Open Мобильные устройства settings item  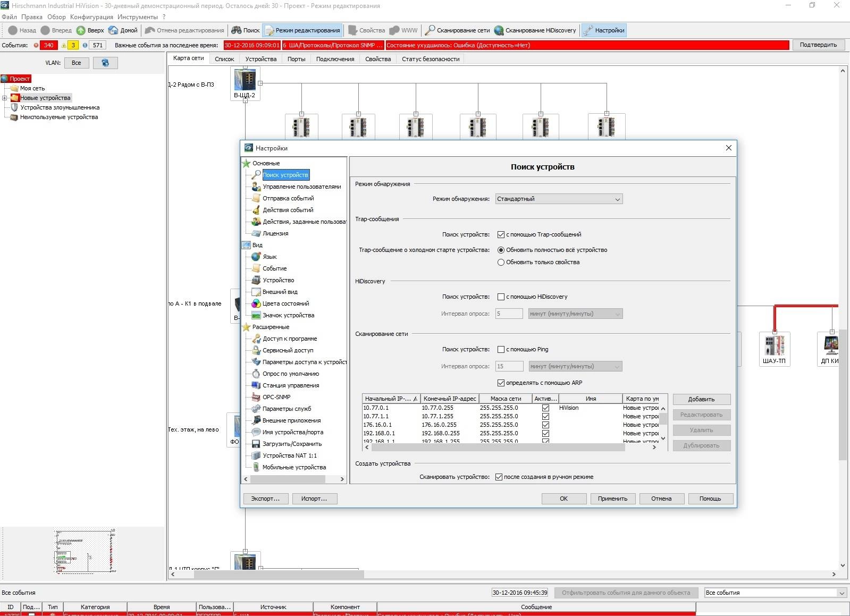pyautogui.click(x=294, y=467)
